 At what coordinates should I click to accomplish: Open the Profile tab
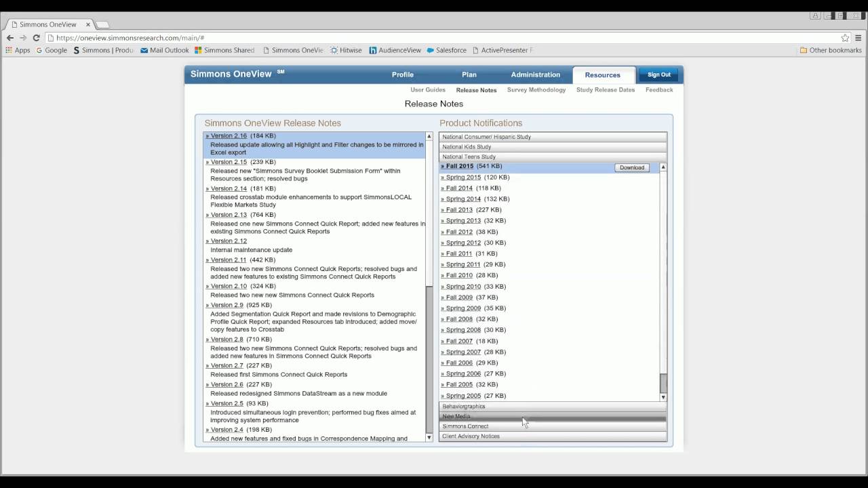(403, 75)
